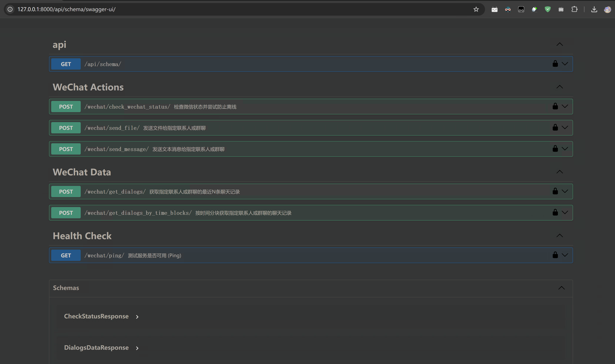Open the Extensions puzzle-piece menu
Viewport: 615px width, 364px height.
pyautogui.click(x=574, y=10)
